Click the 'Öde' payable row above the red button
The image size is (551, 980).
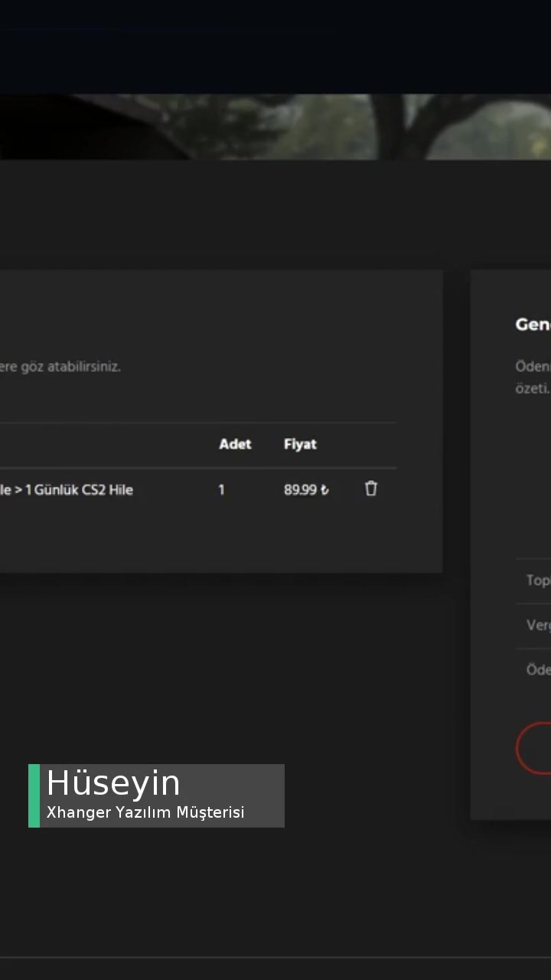(x=537, y=670)
